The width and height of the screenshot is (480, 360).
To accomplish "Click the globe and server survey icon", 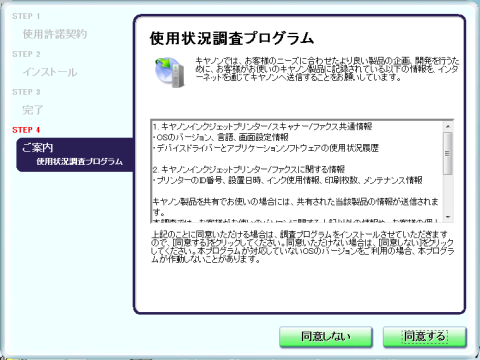I will (170, 72).
